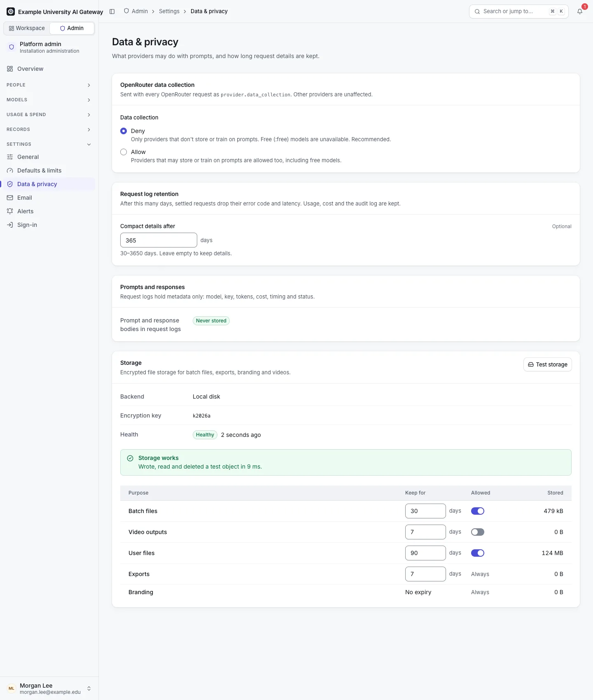Click the ML user avatar
Screen dimensions: 593x700
tap(12, 688)
